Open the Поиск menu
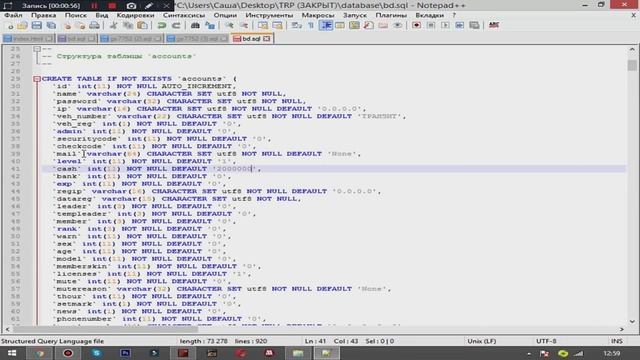Image resolution: width=640 pixels, height=360 pixels. pos(76,15)
